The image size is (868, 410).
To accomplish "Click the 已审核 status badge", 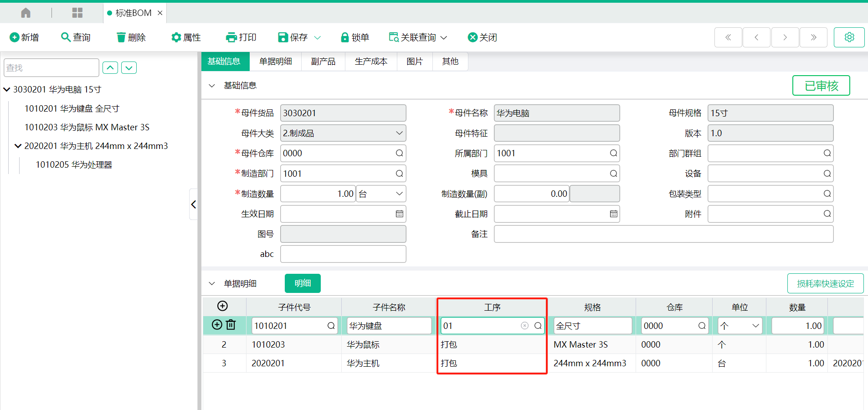I will point(821,86).
